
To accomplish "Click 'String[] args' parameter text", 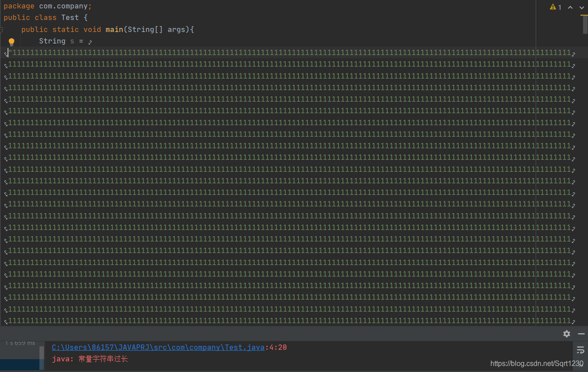I will pos(157,29).
